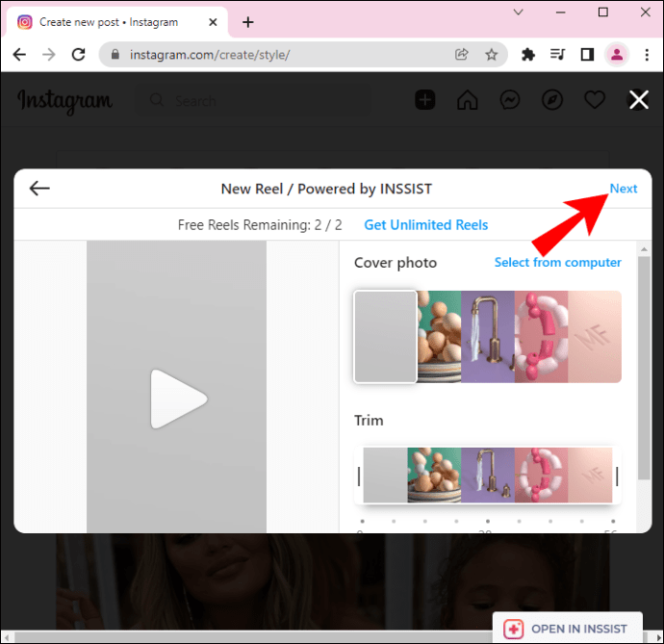Click the Next link in the Reel dialog

624,189
